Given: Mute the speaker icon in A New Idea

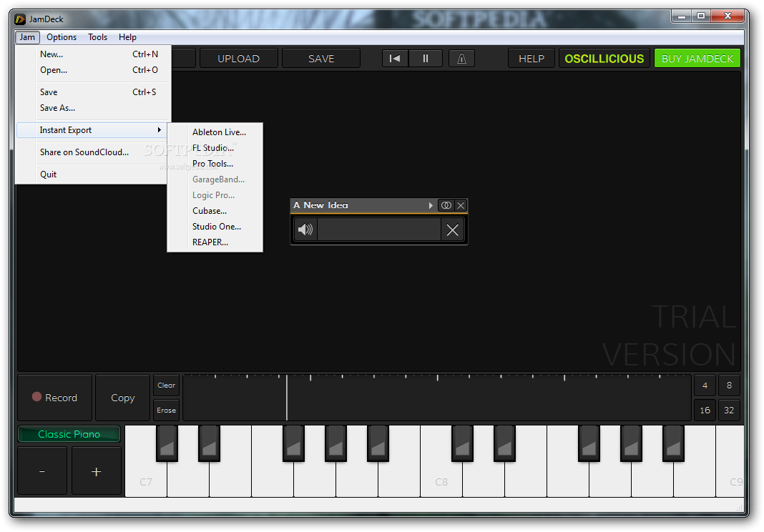Looking at the screenshot, I should pos(305,230).
